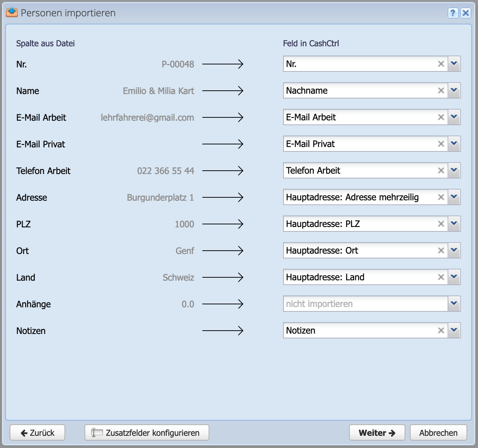Select the Notizen mapping field

tap(352, 330)
